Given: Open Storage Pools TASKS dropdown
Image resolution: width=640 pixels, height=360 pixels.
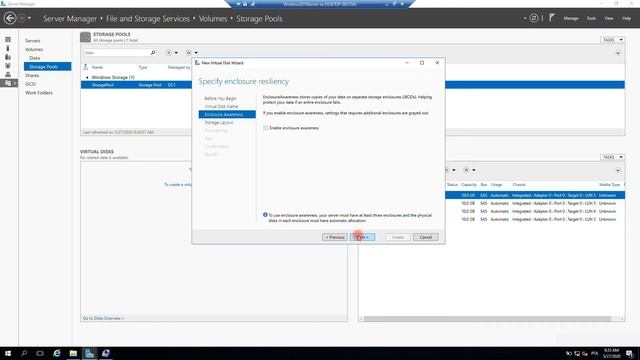Looking at the screenshot, I should pyautogui.click(x=613, y=40).
